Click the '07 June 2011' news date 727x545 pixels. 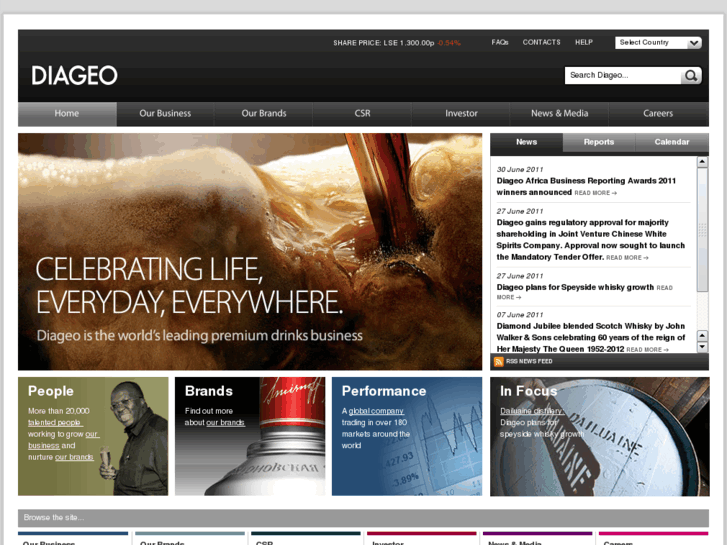pos(519,314)
